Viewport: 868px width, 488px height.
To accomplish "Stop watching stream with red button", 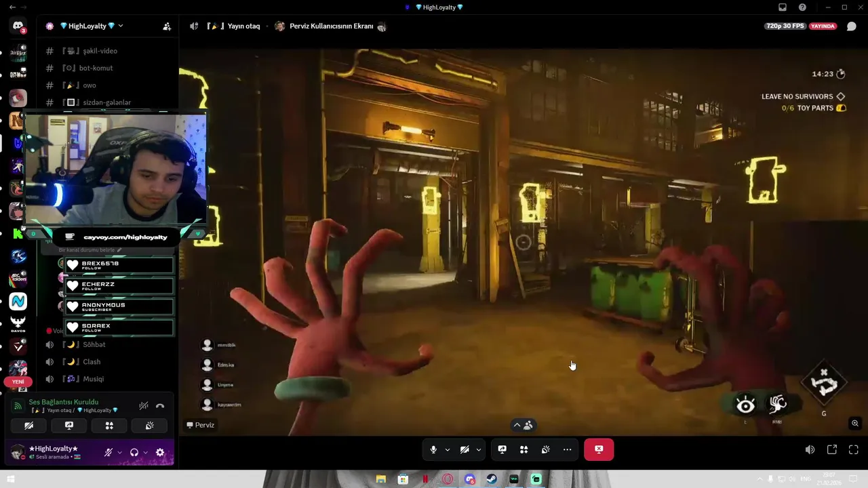I will coord(599,449).
